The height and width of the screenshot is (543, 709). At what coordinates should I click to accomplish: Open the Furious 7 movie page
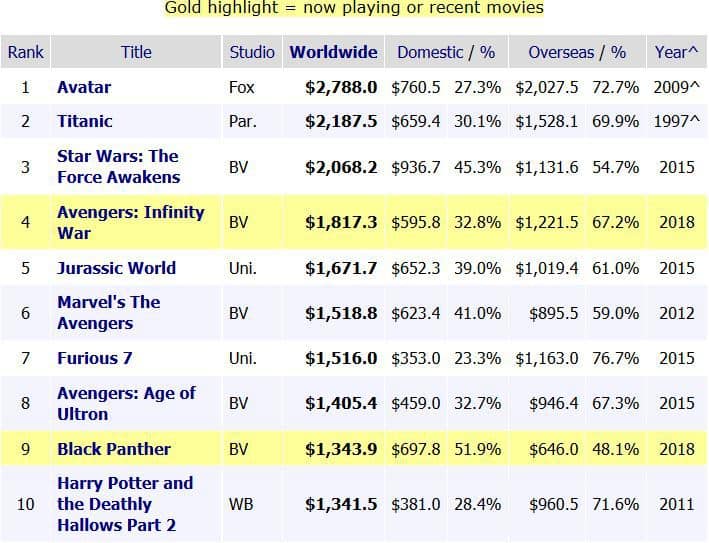point(95,358)
